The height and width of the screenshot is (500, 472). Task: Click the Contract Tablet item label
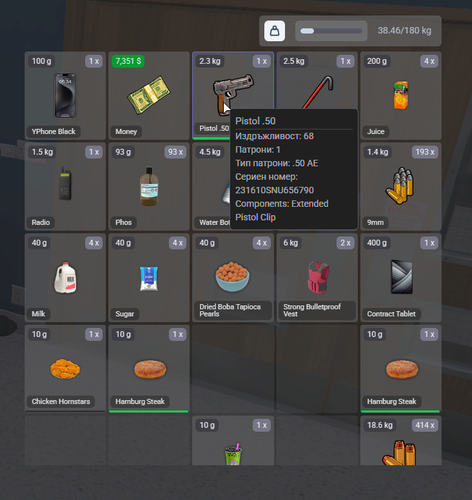coord(391,314)
